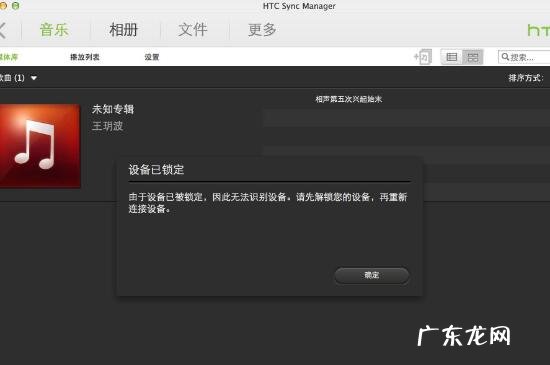Viewport: 550px width, 365px height.
Task: Go back with the left arrow icon
Action: point(2,30)
